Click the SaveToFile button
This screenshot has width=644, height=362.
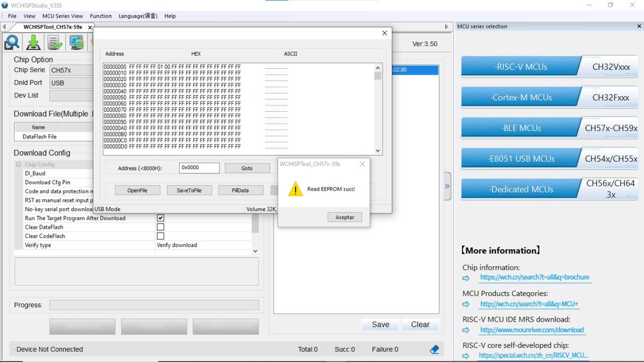click(189, 190)
